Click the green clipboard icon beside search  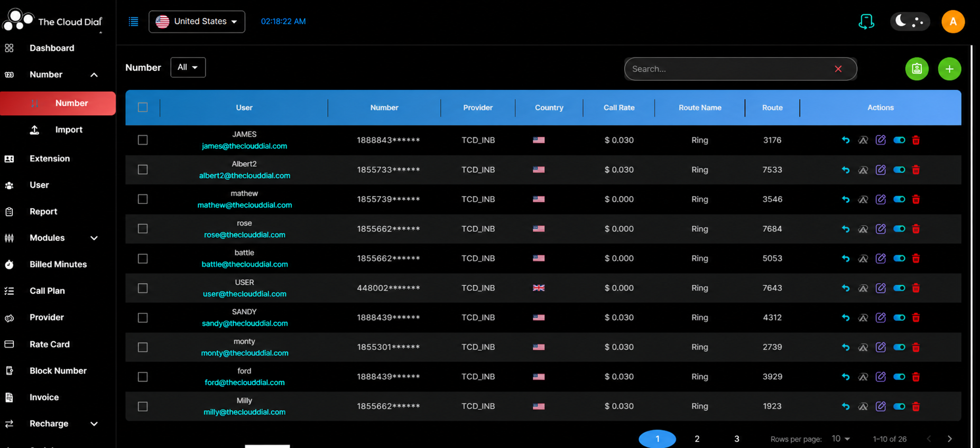pyautogui.click(x=917, y=69)
